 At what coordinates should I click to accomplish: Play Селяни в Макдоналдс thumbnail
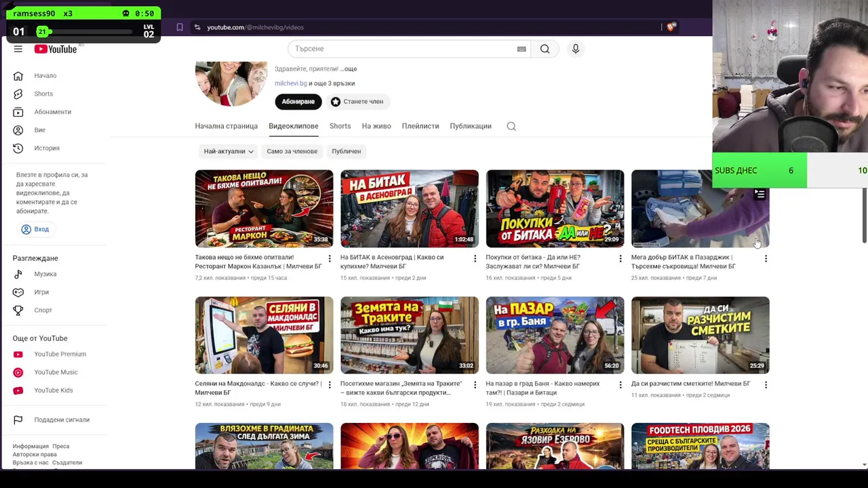[264, 335]
